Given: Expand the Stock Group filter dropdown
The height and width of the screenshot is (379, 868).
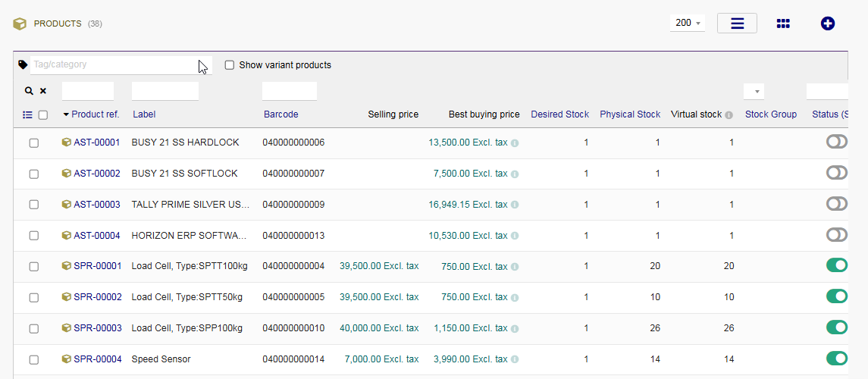Looking at the screenshot, I should click(x=754, y=92).
